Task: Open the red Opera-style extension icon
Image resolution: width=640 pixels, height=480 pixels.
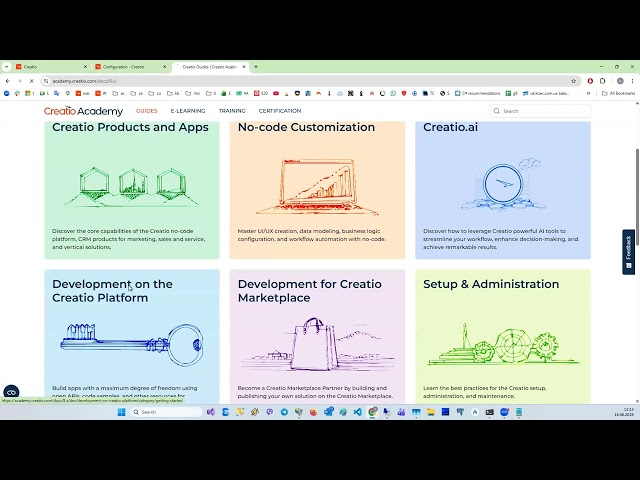Action: [590, 81]
